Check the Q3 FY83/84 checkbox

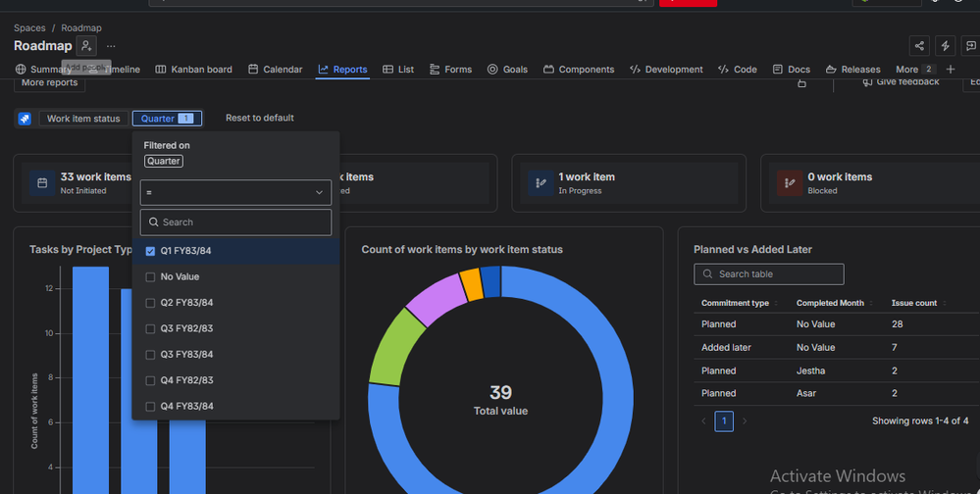(150, 355)
